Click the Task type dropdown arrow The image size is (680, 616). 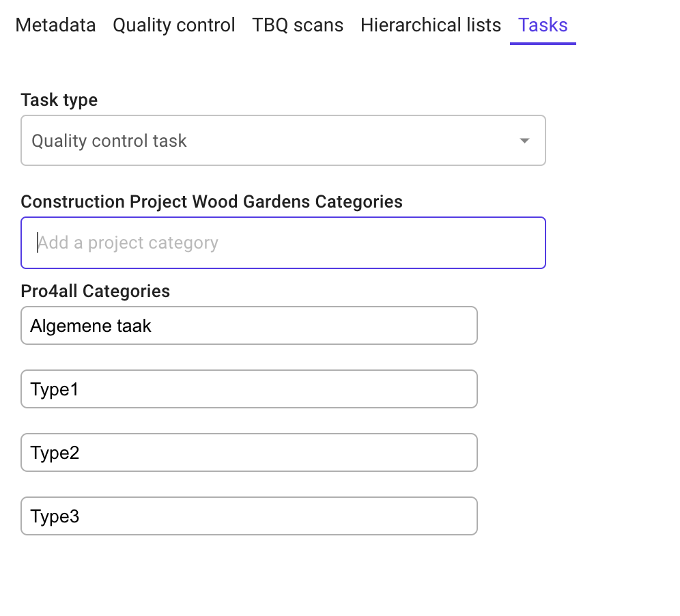[524, 141]
